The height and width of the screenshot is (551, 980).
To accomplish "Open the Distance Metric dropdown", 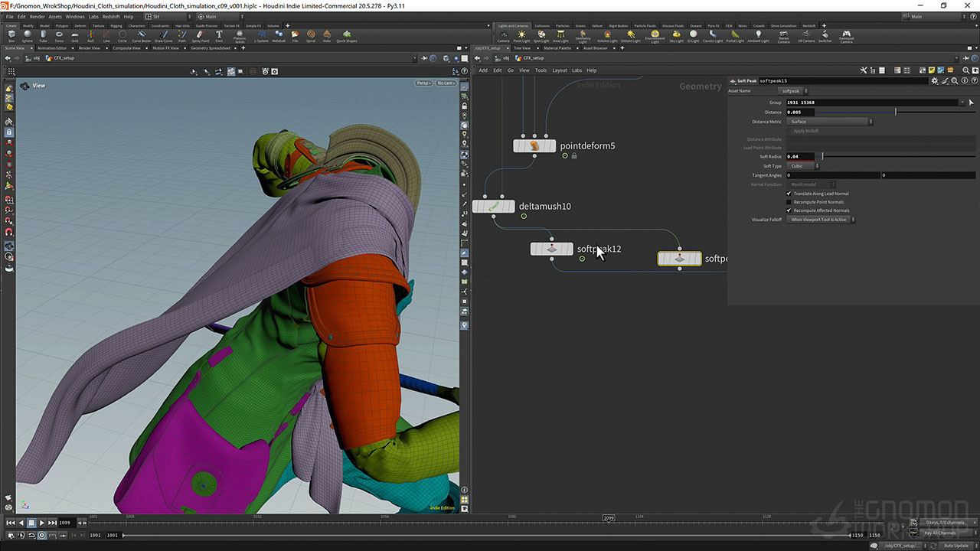I will (831, 122).
